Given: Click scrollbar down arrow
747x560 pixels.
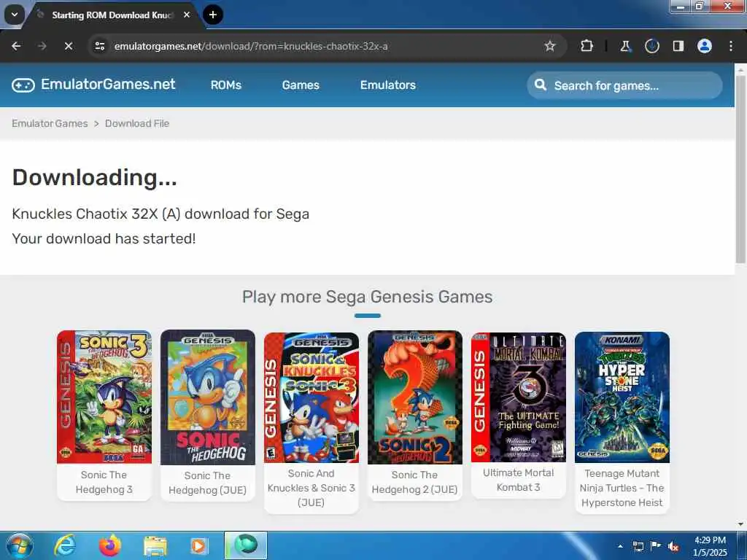Looking at the screenshot, I should point(740,524).
